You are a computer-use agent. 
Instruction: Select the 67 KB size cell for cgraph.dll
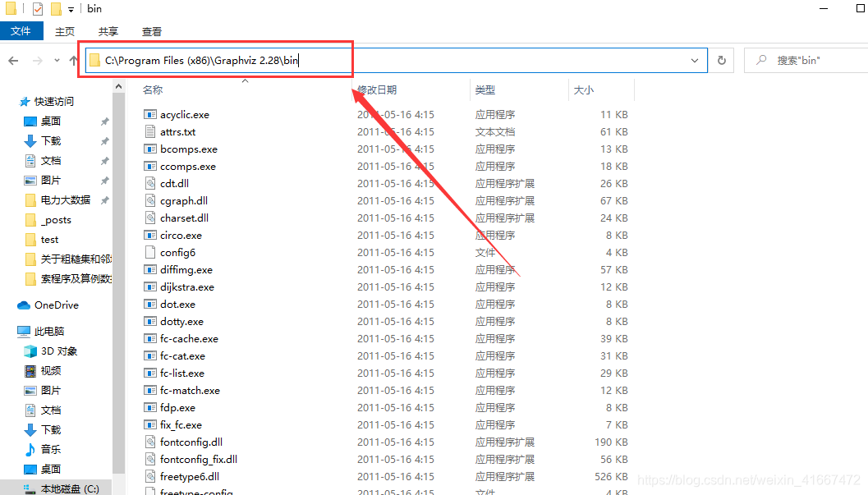click(614, 201)
